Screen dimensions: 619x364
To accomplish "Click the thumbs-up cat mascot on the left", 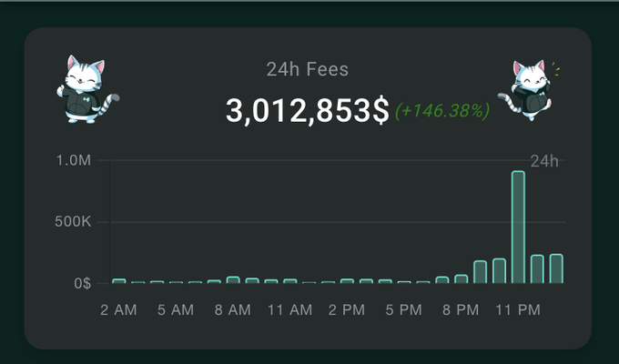I will click(x=87, y=89).
